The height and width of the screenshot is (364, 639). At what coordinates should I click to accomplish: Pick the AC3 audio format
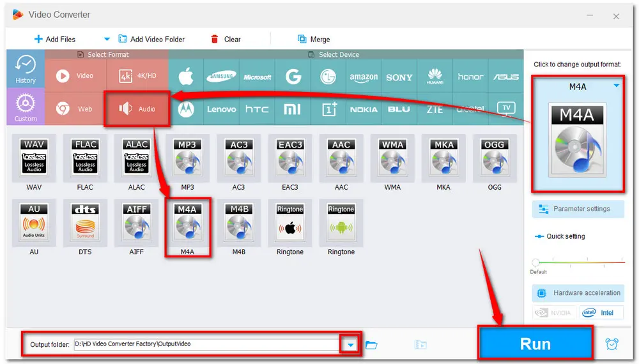[239, 158]
